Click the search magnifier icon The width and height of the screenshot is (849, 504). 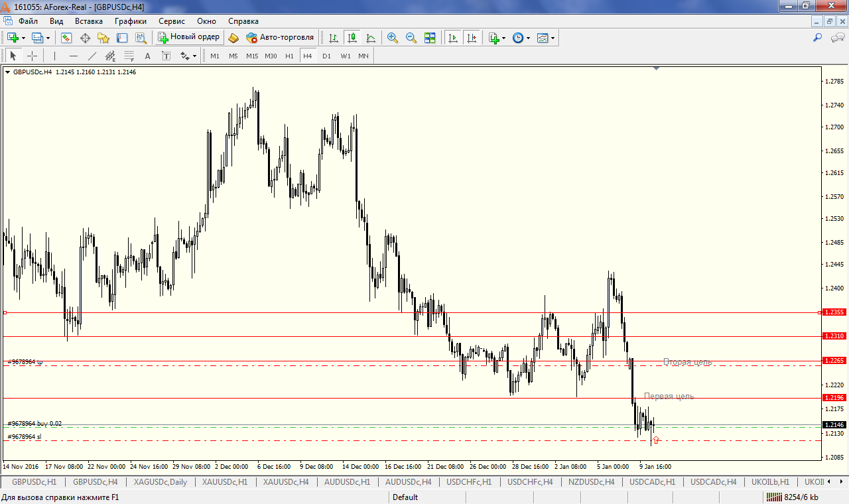[x=818, y=38]
